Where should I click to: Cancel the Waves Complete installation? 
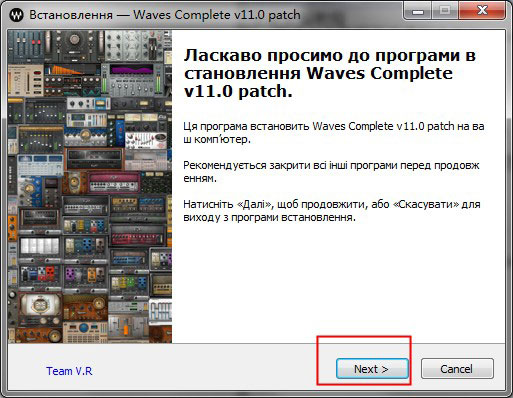coord(457,369)
